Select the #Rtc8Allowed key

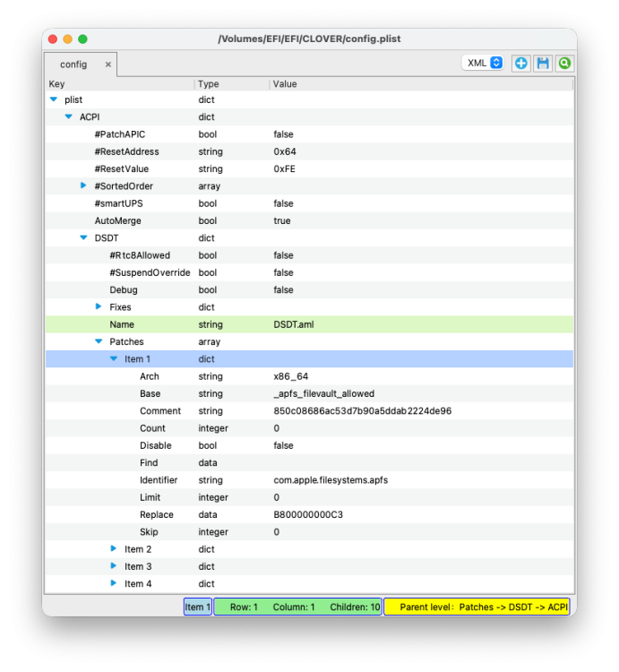140,255
